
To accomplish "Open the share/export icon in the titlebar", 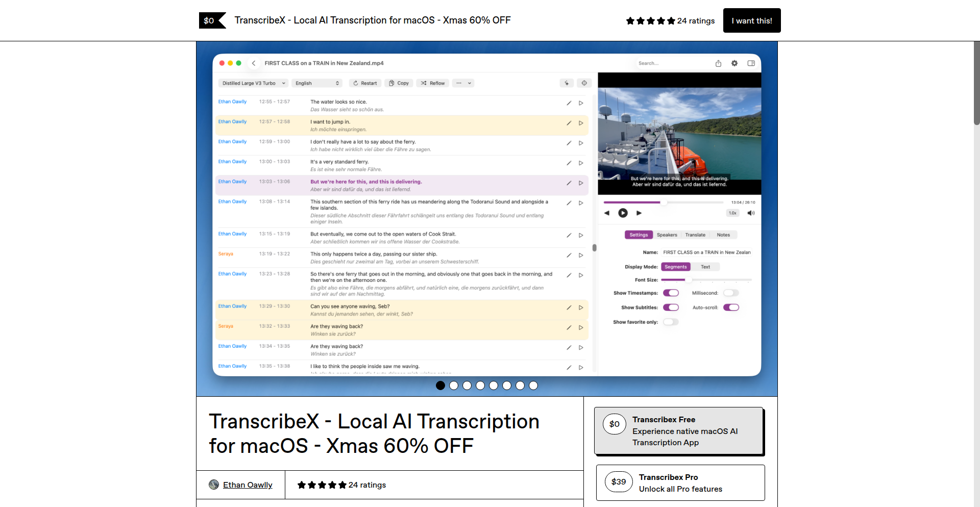I will click(x=718, y=63).
